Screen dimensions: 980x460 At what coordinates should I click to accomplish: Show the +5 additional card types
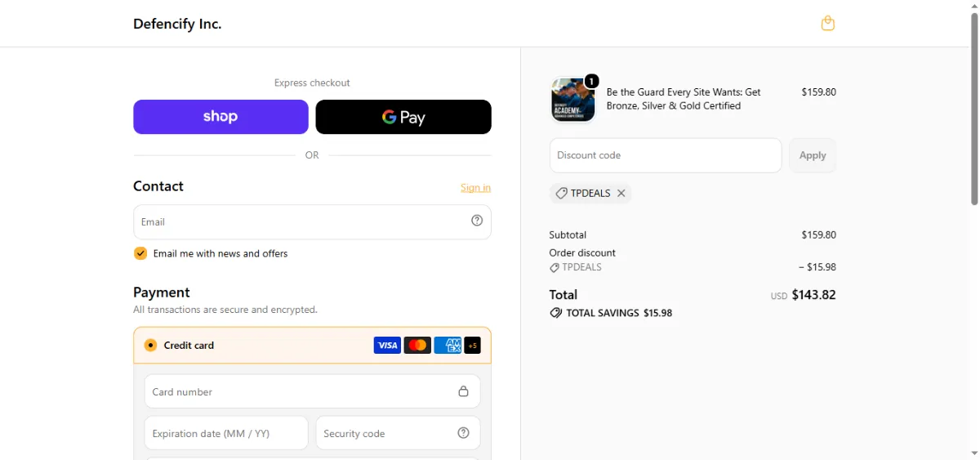click(472, 346)
